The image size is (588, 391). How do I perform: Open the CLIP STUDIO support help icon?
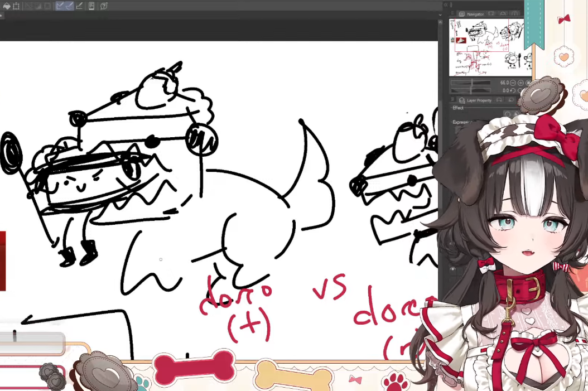tap(104, 6)
